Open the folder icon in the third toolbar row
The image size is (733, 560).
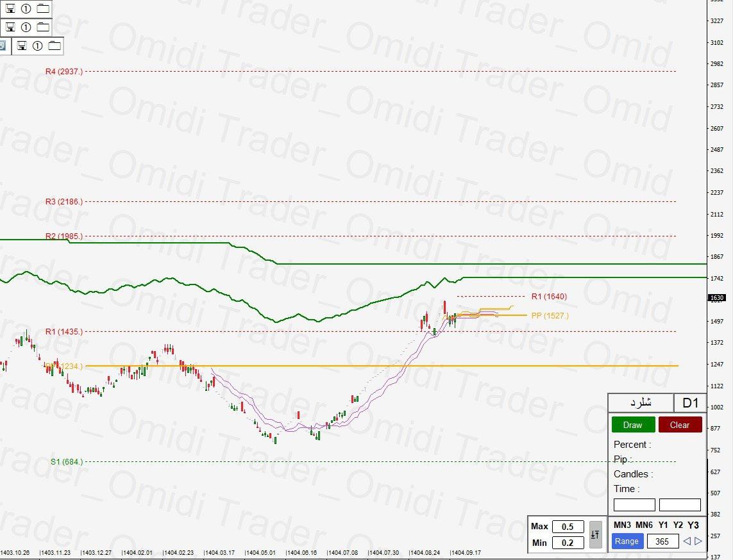coord(55,46)
